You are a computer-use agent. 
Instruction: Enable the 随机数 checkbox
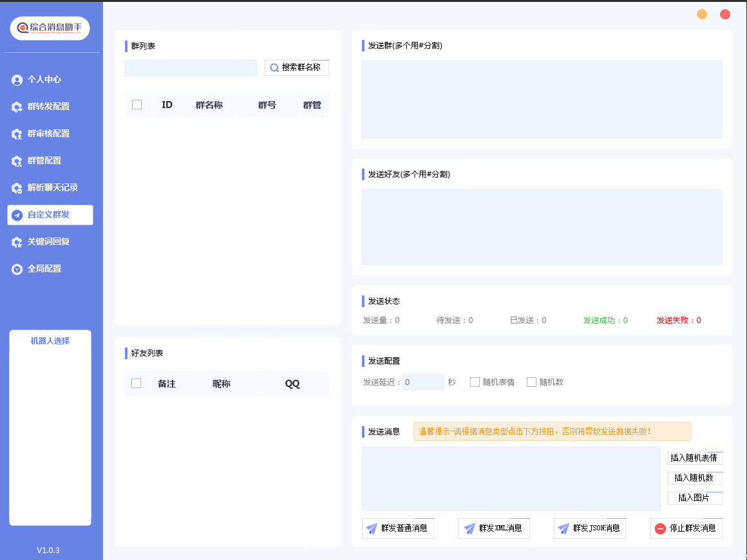click(x=531, y=382)
